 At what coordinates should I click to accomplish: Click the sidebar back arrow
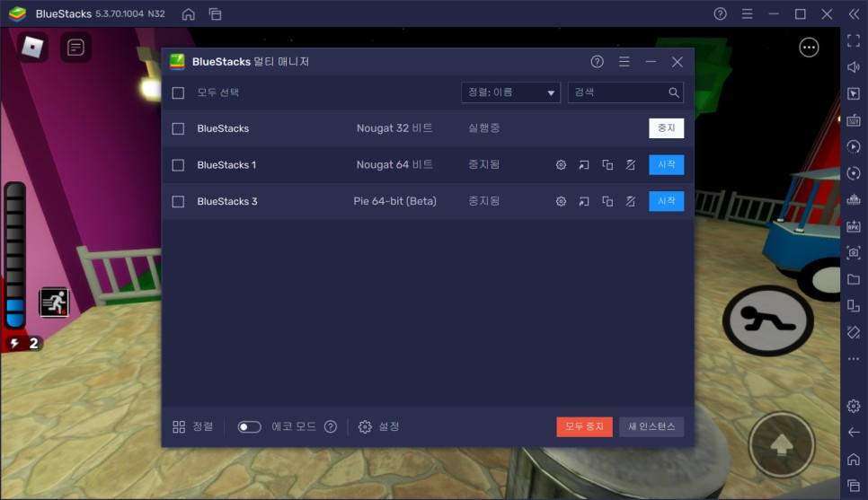[854, 432]
